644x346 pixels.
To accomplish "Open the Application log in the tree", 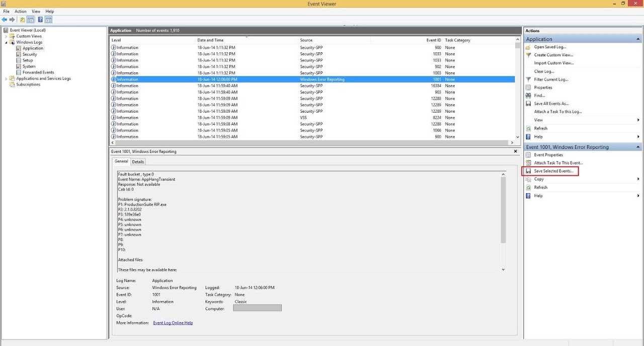I will tap(33, 48).
